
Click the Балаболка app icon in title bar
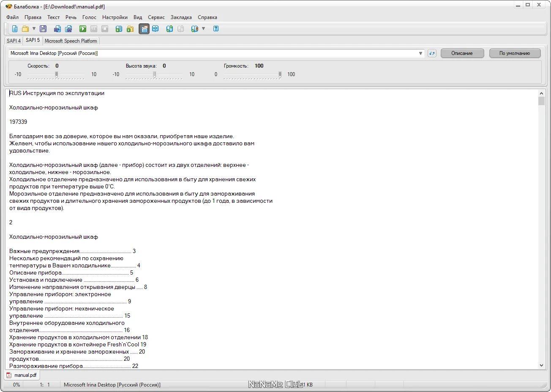click(x=8, y=6)
